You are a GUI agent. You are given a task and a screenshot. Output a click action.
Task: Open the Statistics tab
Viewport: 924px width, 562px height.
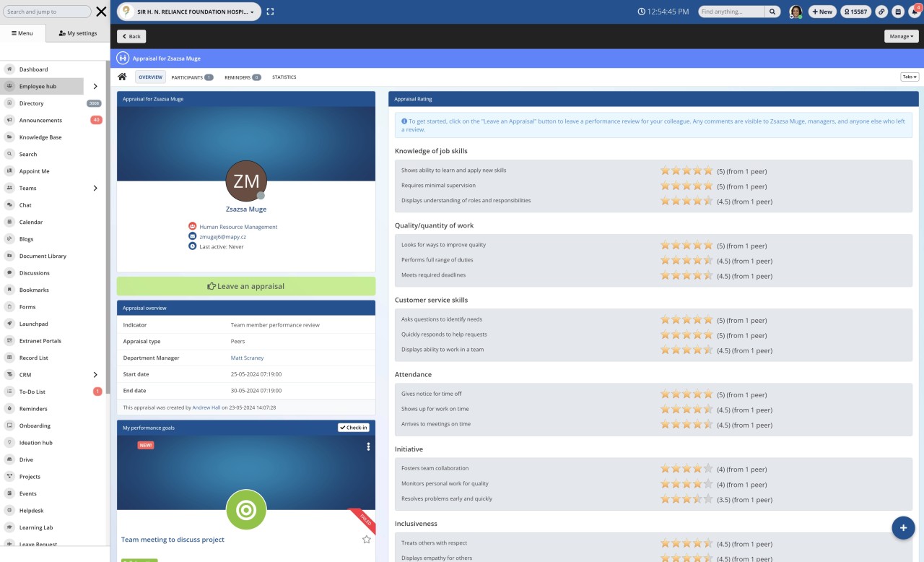[284, 77]
